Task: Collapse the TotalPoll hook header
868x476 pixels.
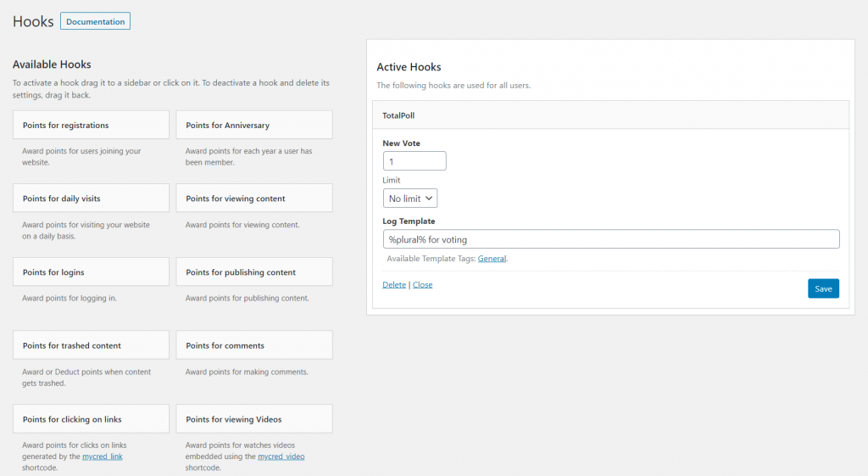Action: (x=610, y=115)
